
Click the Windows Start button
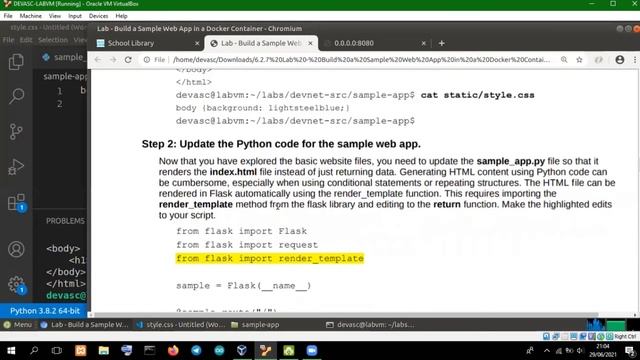pos(11,350)
